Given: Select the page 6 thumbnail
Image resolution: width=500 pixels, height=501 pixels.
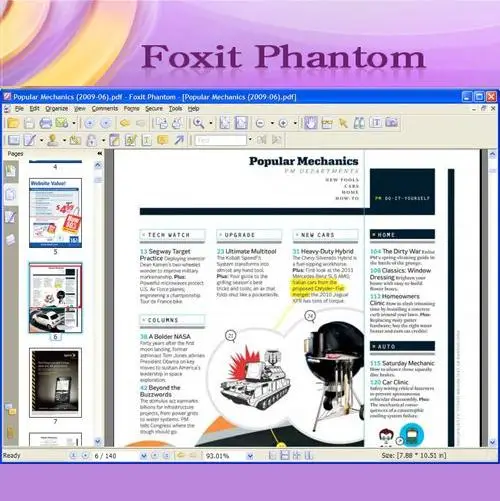Looking at the screenshot, I should pos(55,298).
